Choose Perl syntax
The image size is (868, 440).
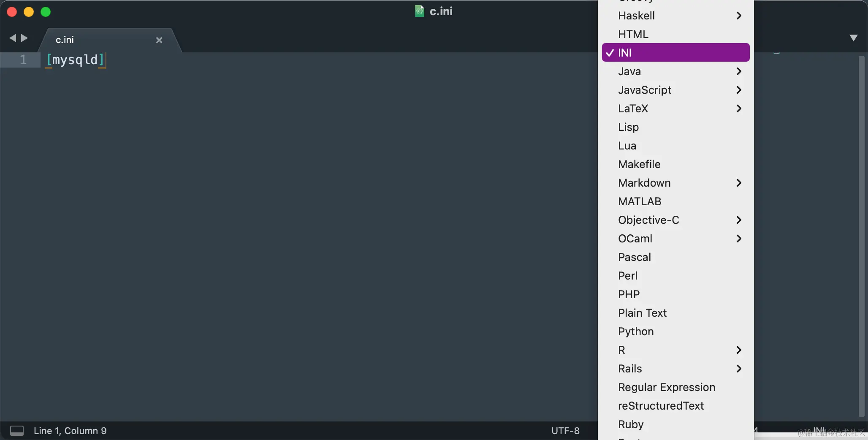click(x=675, y=276)
